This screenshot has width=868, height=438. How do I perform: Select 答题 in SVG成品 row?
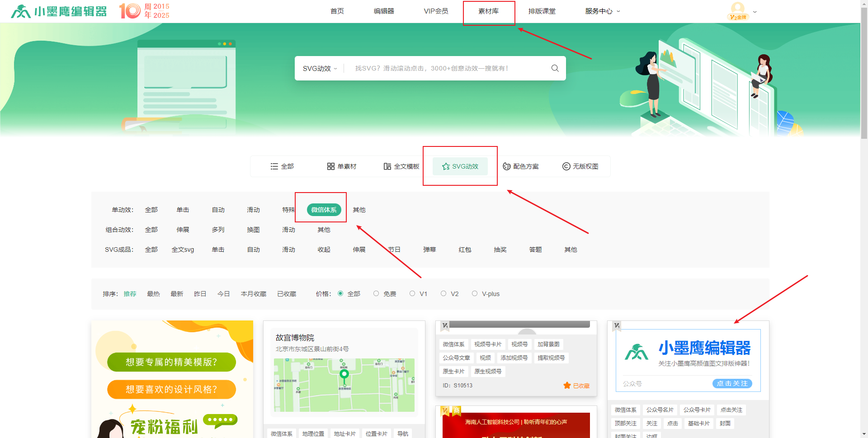535,250
